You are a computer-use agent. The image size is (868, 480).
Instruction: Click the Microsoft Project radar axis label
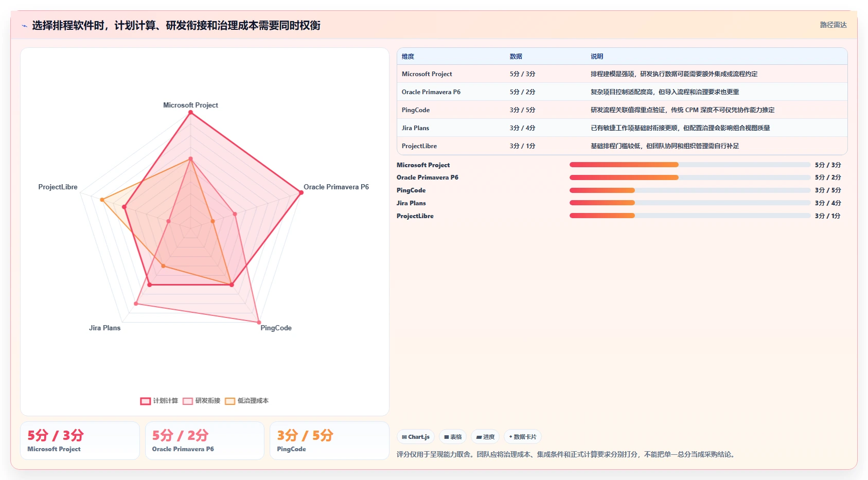[x=190, y=105]
